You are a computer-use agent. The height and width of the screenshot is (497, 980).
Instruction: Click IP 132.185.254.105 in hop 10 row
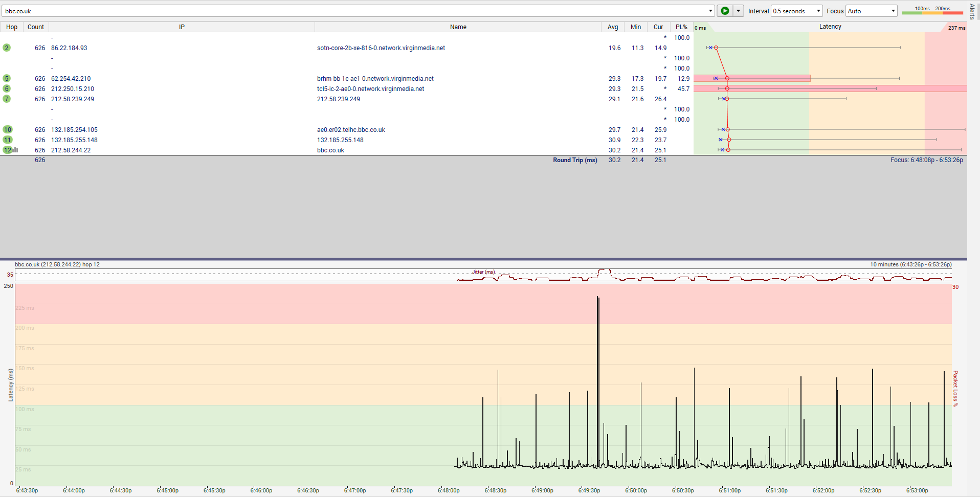click(74, 130)
